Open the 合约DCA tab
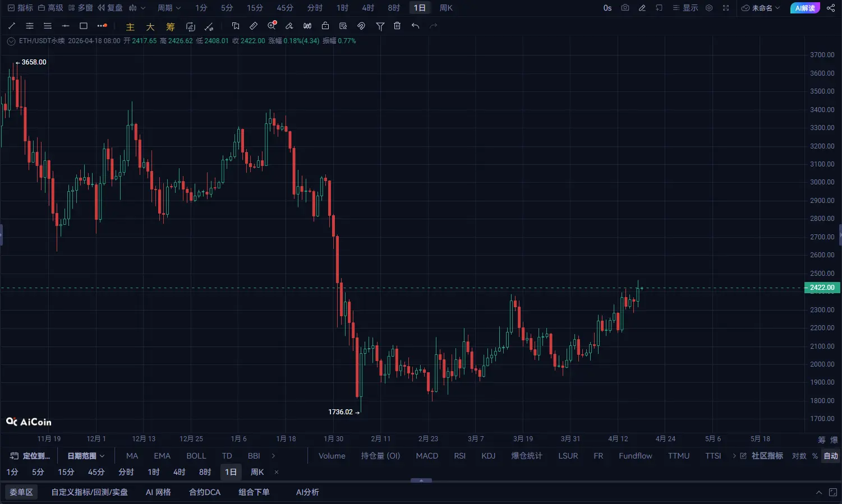842x504 pixels. (205, 492)
